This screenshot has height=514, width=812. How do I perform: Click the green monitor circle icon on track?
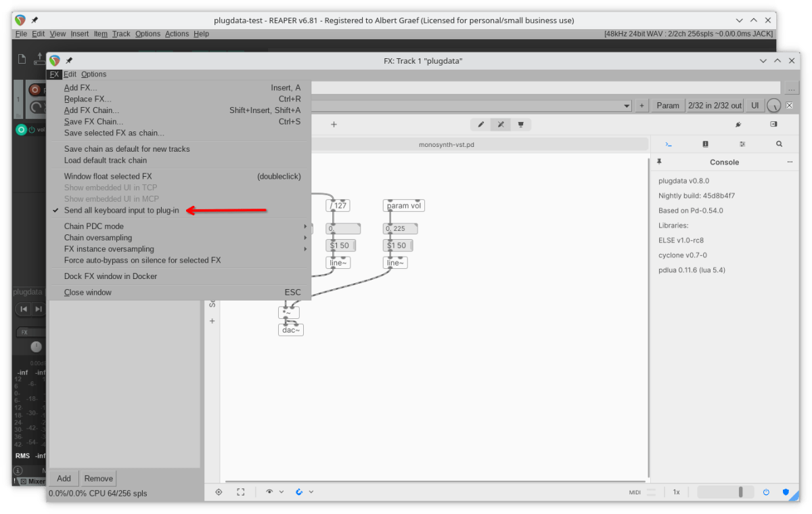pos(21,129)
